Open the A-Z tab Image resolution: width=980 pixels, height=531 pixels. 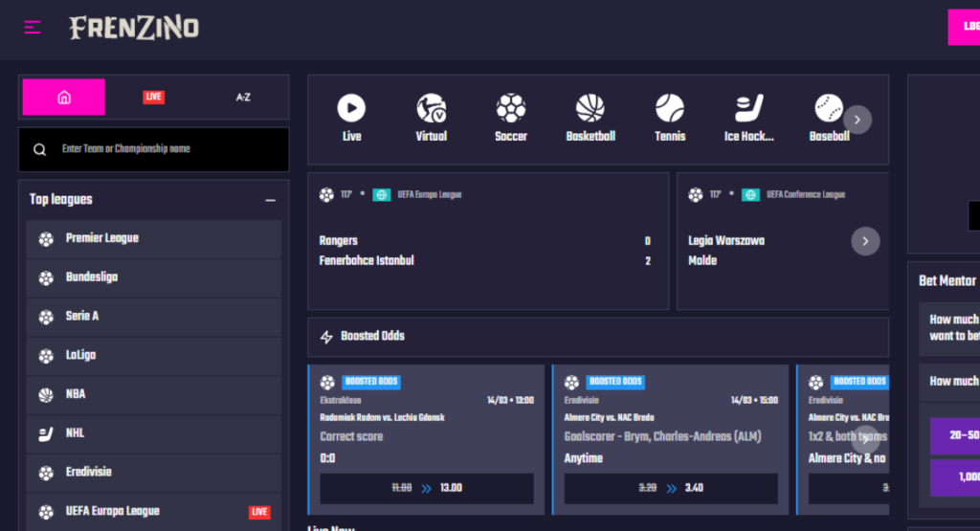[x=243, y=98]
